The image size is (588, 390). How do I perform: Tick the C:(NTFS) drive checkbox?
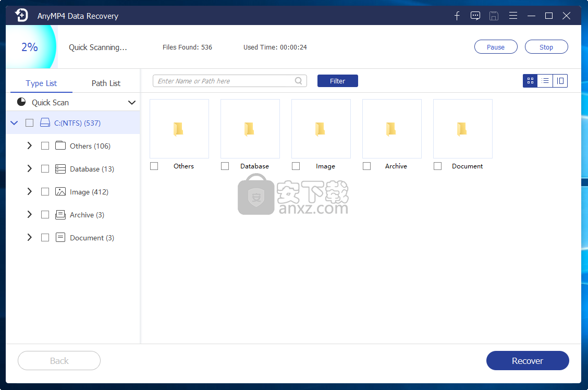29,123
